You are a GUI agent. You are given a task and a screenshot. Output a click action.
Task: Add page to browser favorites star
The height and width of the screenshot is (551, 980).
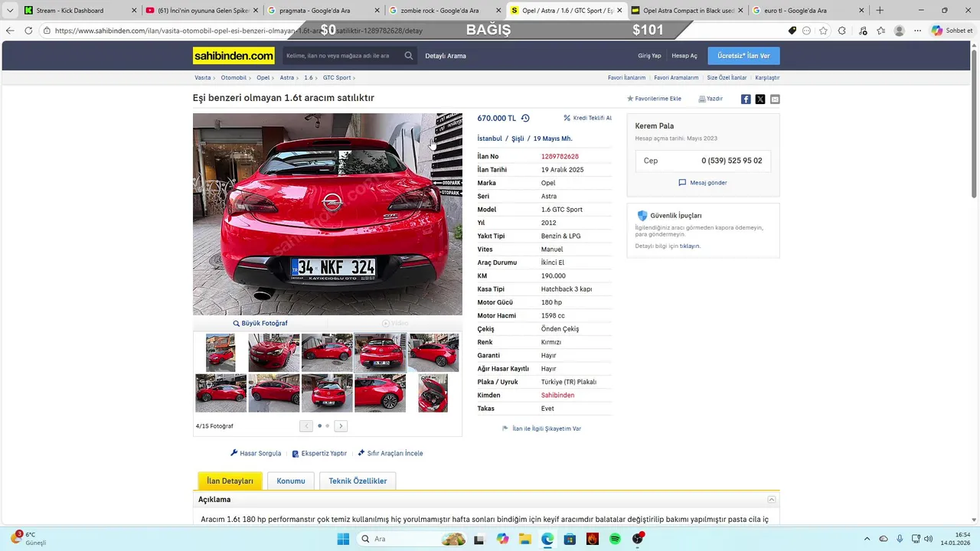(823, 31)
